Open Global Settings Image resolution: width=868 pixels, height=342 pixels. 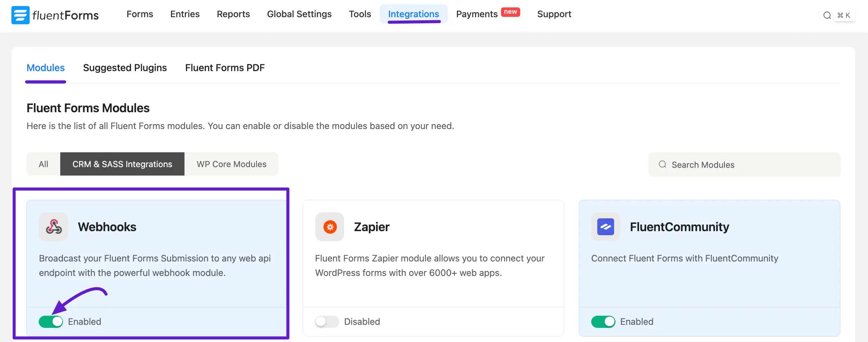tap(299, 14)
